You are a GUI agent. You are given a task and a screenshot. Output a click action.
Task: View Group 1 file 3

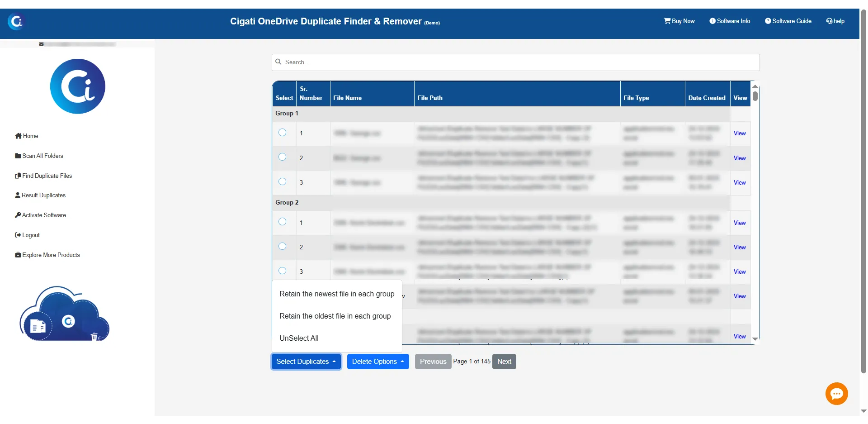[x=740, y=183]
